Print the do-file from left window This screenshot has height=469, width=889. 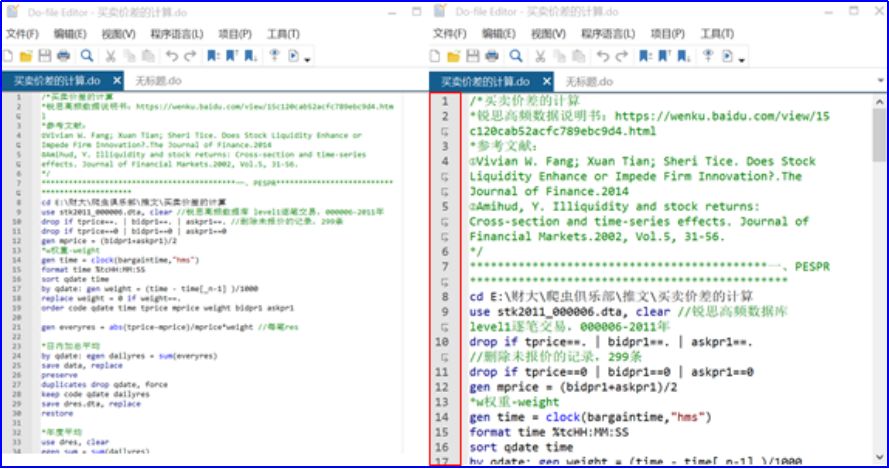[64, 56]
